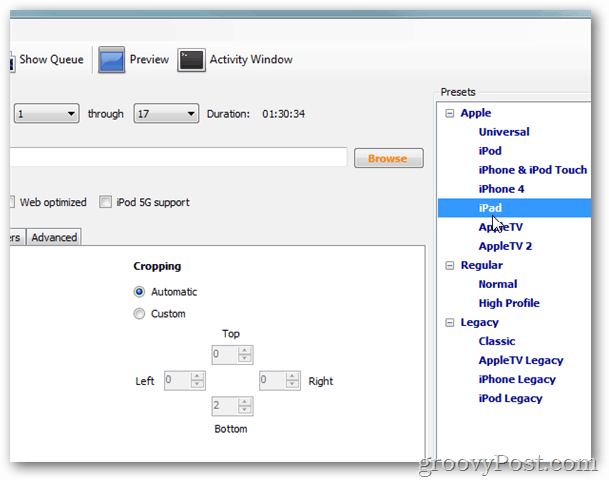Select the Normal preset
609x480 pixels.
(x=498, y=284)
